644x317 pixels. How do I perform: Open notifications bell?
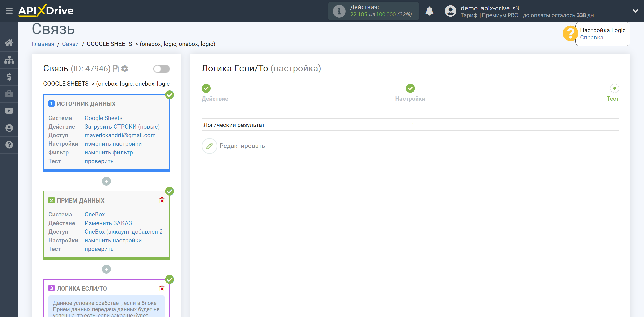click(x=429, y=11)
